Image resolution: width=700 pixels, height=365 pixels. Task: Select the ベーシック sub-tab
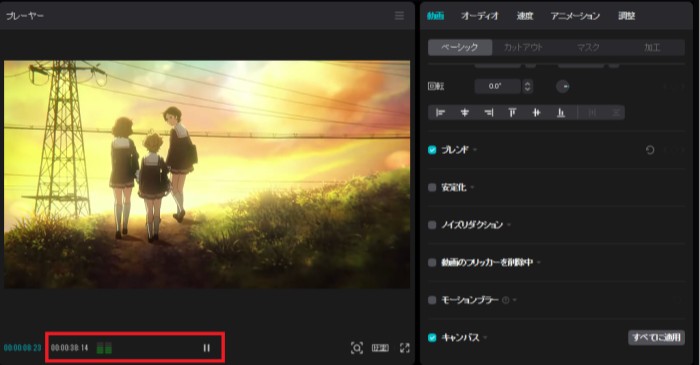460,47
